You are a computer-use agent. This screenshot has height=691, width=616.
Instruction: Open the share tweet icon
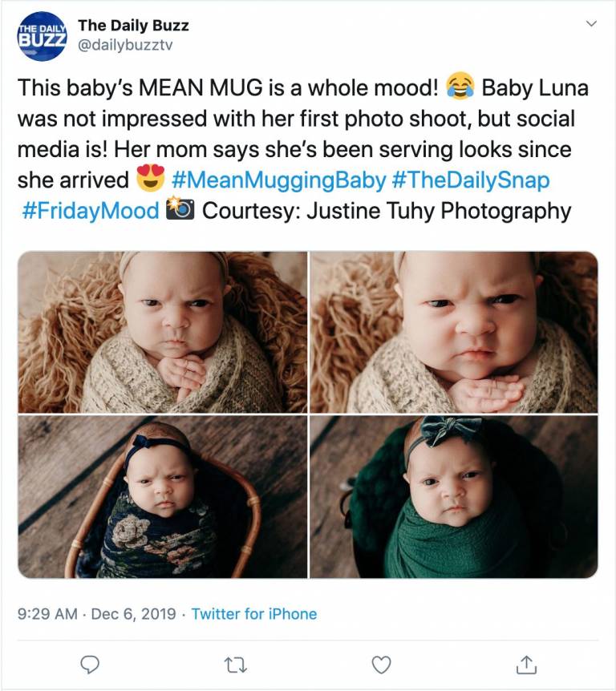[525, 664]
